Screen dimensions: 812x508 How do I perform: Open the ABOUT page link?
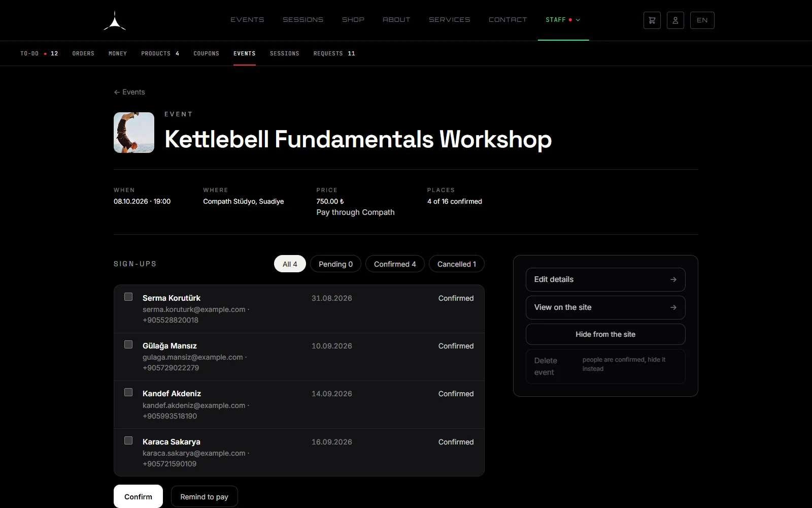coord(396,20)
